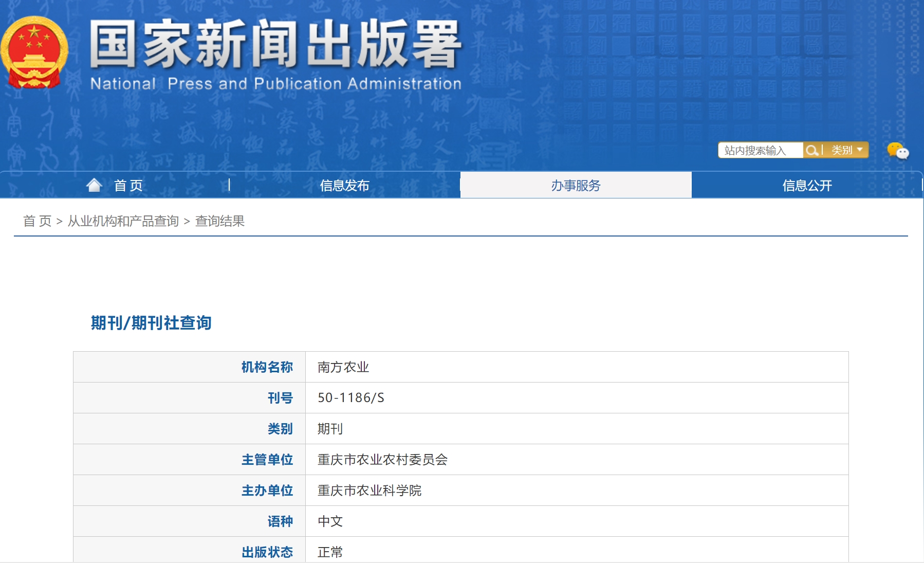Click the 重庆市农业科学院 sponsor cell
Viewport: 924px width, 563px height.
pyautogui.click(x=369, y=491)
